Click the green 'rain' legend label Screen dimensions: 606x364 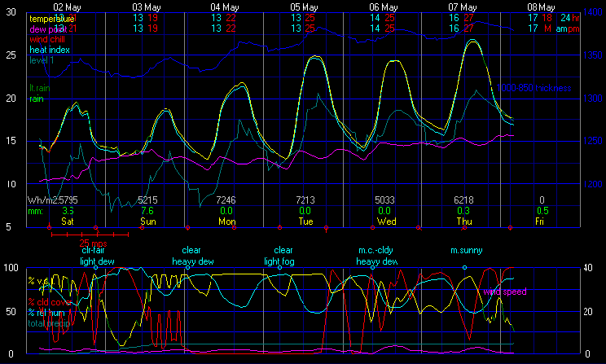point(37,99)
